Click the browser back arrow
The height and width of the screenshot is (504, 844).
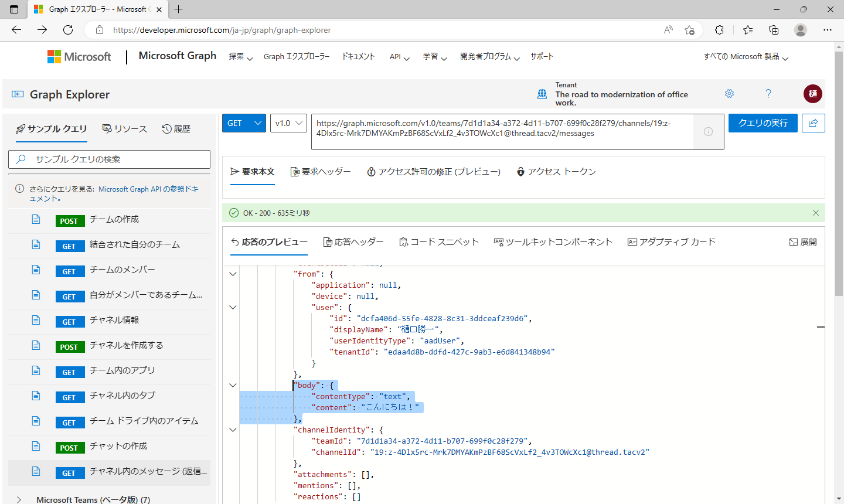[x=16, y=30]
